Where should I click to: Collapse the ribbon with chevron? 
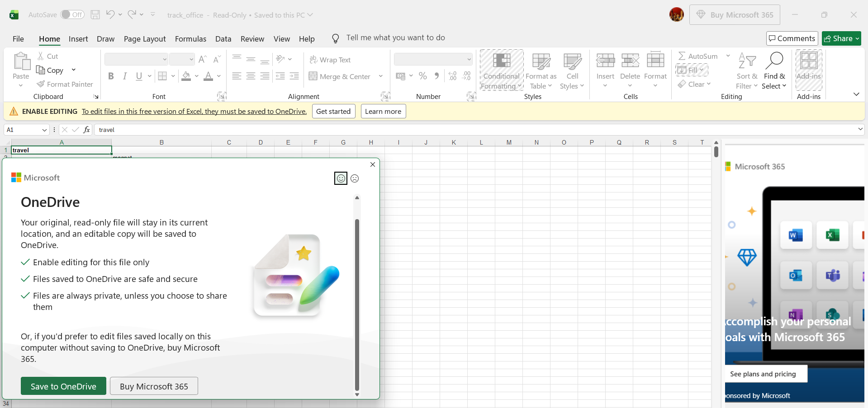[x=856, y=94]
